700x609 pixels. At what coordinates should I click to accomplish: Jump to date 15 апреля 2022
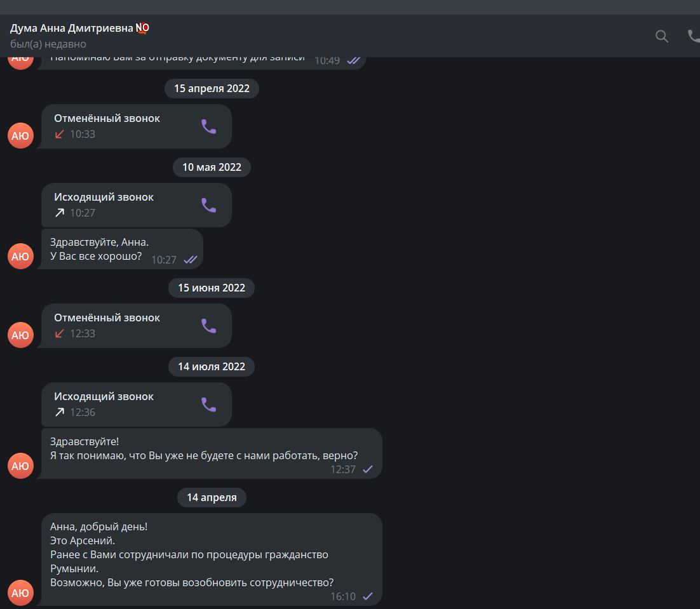coord(212,88)
